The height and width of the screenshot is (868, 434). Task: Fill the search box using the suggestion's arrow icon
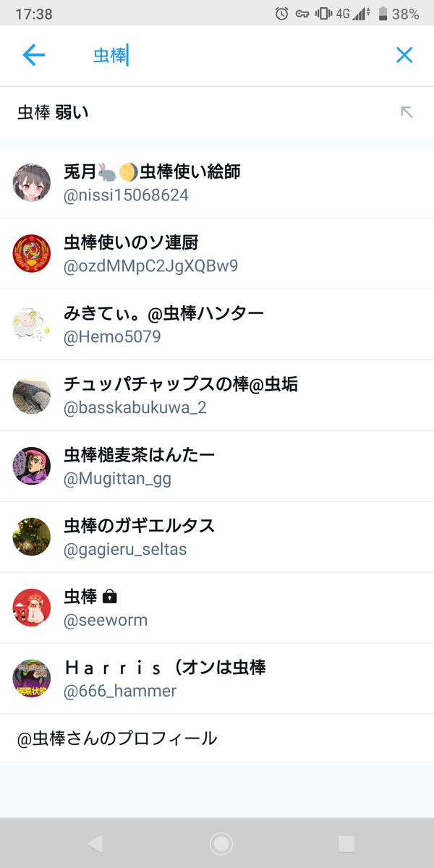[407, 112]
